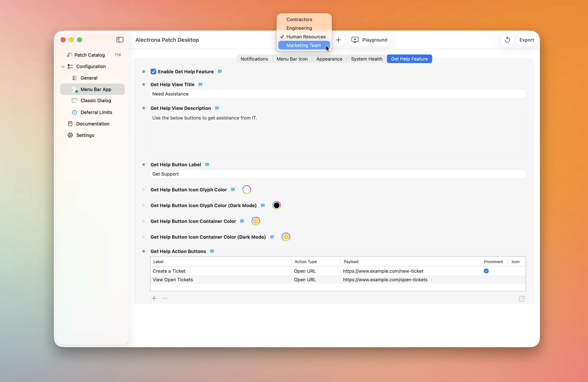This screenshot has height=382, width=588.
Task: Click the Get Help Button Label field
Action: pos(338,174)
